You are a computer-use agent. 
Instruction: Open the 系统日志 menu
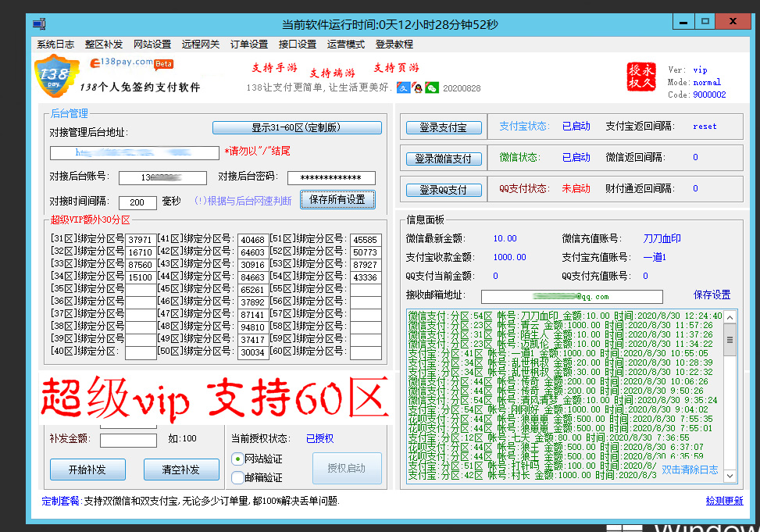(55, 44)
